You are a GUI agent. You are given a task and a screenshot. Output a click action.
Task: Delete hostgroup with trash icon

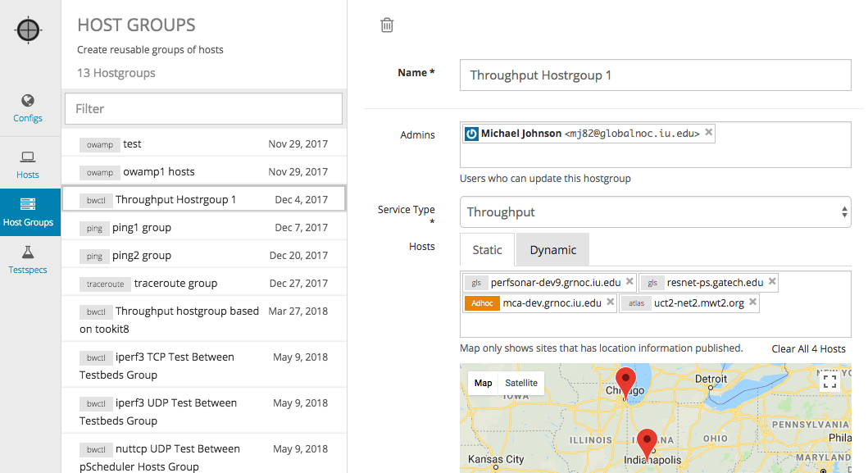point(387,25)
